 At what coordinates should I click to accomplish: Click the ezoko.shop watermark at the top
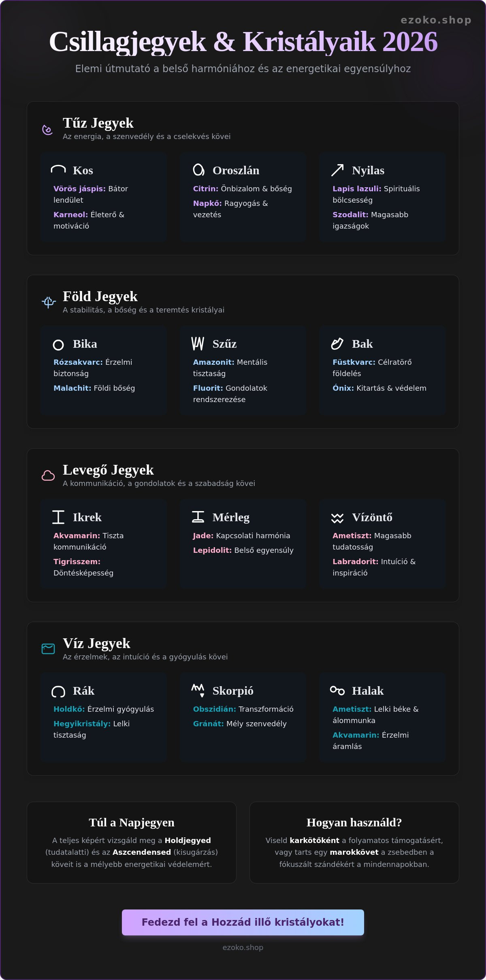tap(436, 20)
